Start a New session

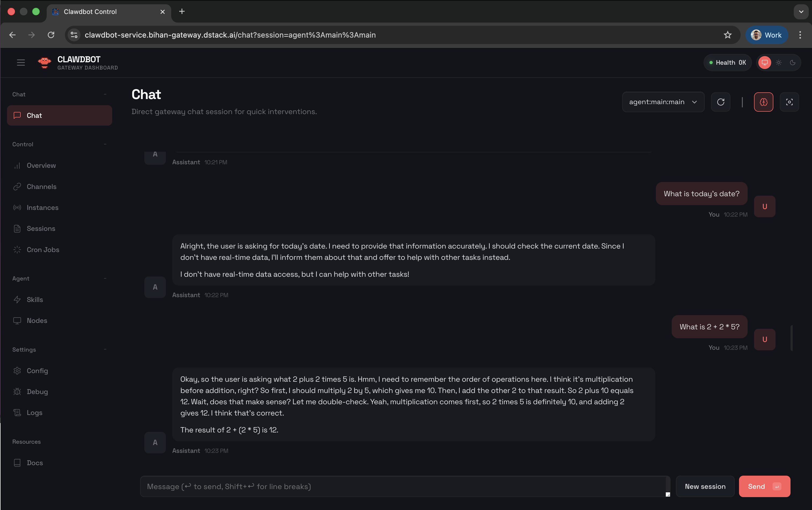tap(705, 486)
